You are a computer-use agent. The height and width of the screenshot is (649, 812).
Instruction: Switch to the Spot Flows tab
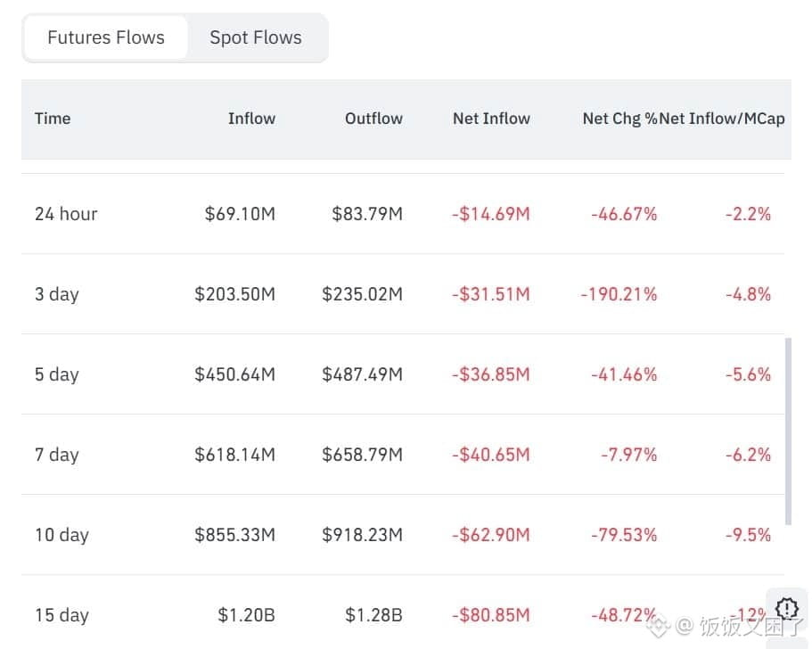256,37
